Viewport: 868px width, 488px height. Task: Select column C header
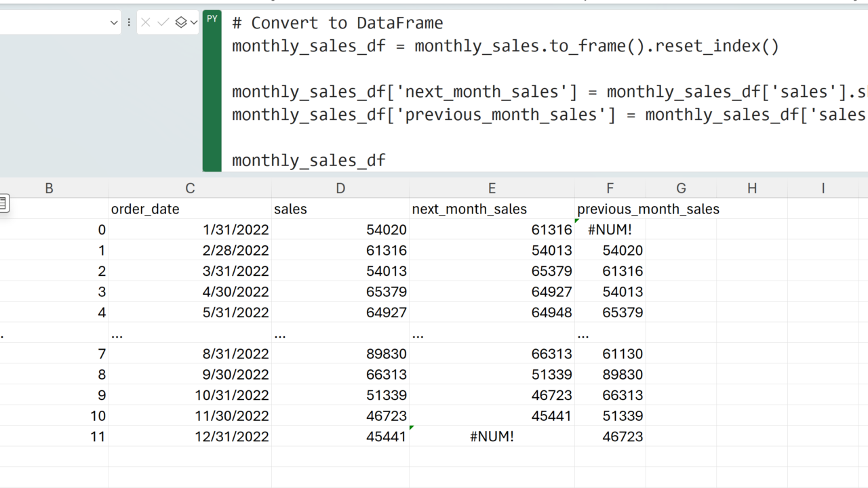[190, 188]
